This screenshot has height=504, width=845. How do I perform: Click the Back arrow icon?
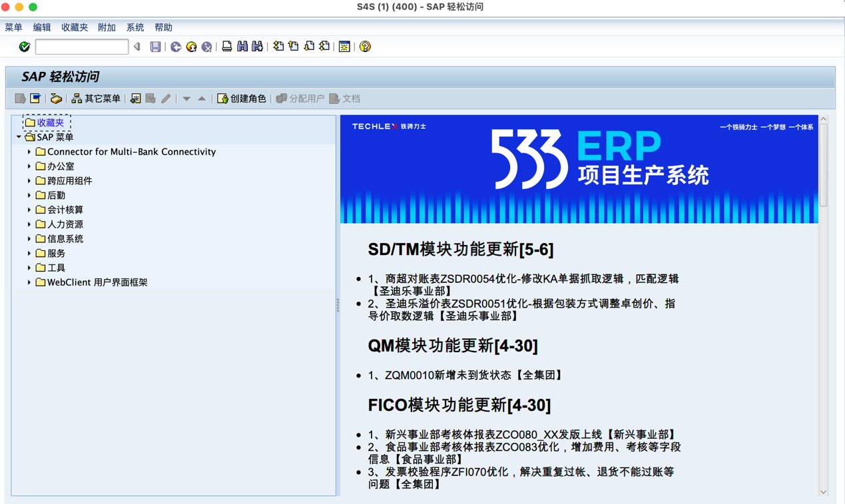(176, 47)
